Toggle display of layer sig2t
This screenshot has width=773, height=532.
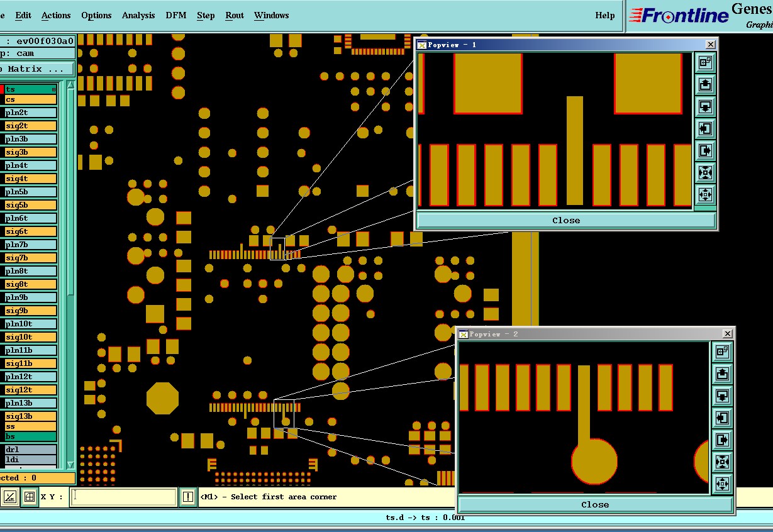(x=31, y=126)
